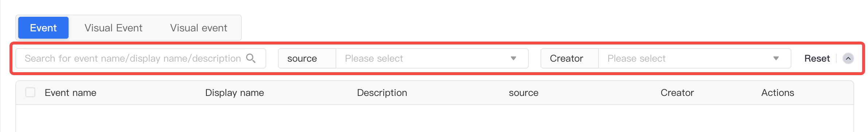Click the Event name column header
Viewport: 868px width, 132px height.
pyautogui.click(x=70, y=93)
